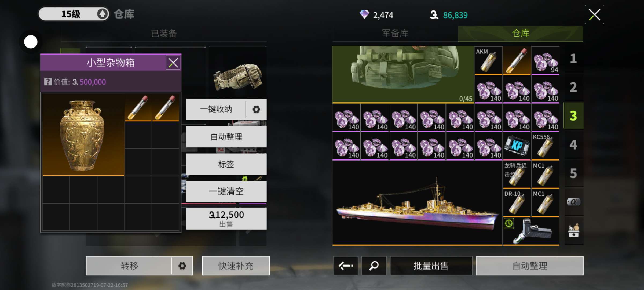Open settings gear beside 一键收纳

click(256, 109)
